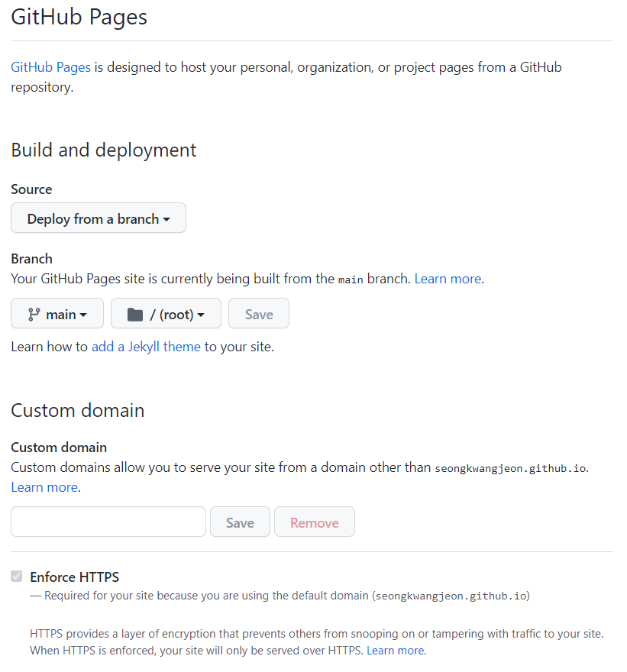Open Learn more link about HTTPS enforcement

point(396,651)
